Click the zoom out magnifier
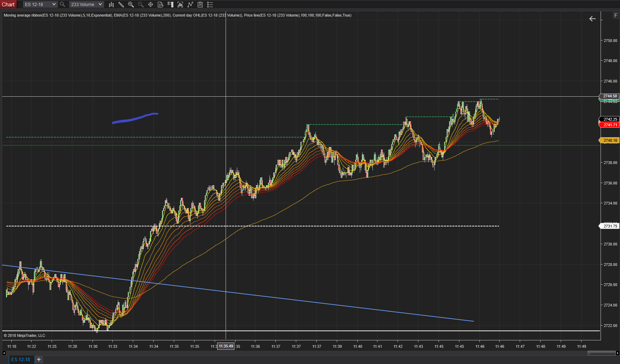The image size is (620, 364). tap(141, 5)
